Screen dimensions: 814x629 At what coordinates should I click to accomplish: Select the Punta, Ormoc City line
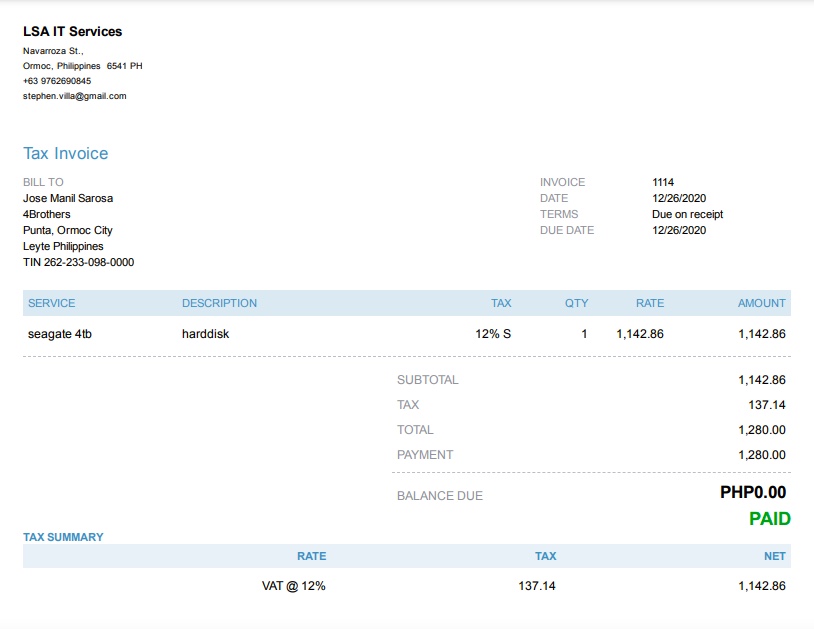(x=67, y=230)
